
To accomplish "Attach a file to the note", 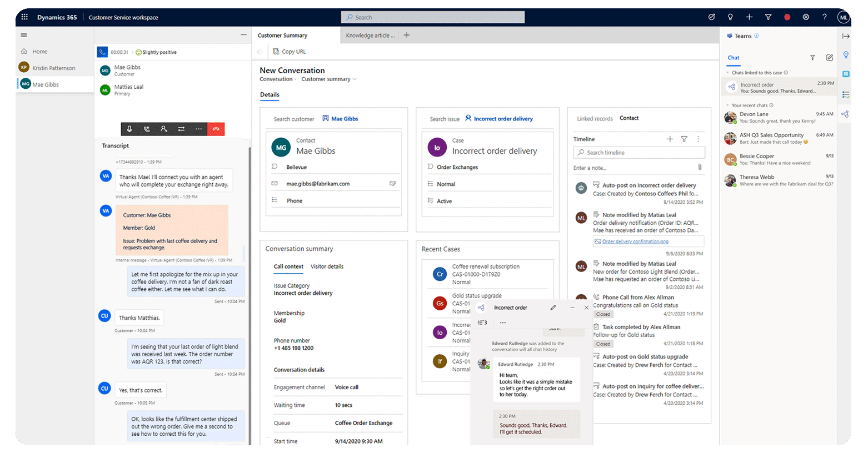I will coord(700,167).
